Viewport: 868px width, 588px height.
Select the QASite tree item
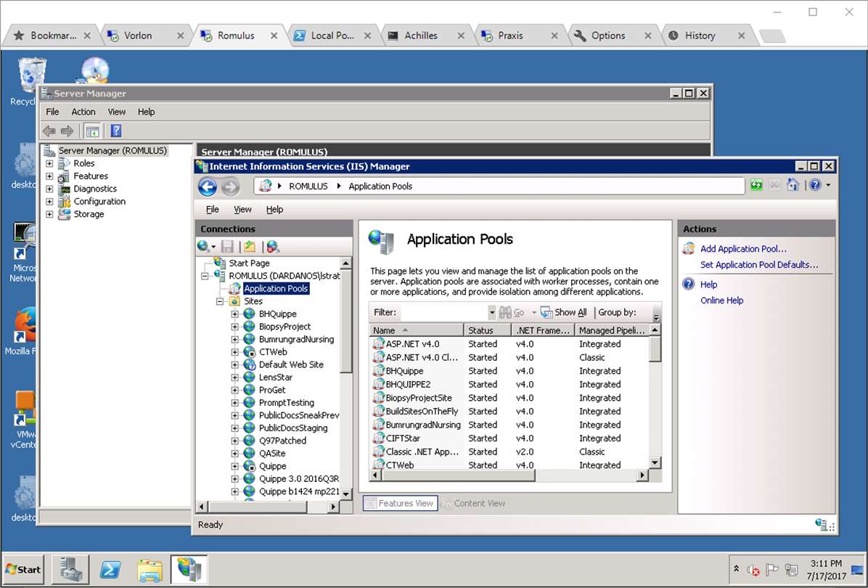[272, 454]
